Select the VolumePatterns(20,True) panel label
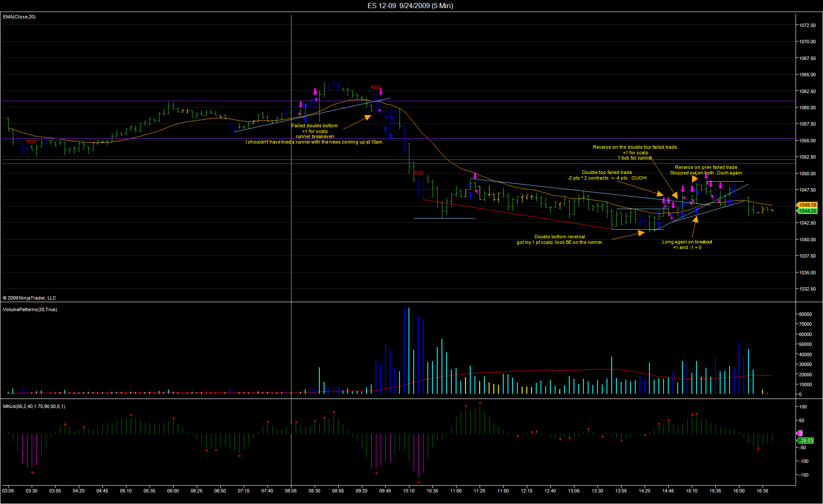The height and width of the screenshot is (504, 823). click(x=30, y=309)
